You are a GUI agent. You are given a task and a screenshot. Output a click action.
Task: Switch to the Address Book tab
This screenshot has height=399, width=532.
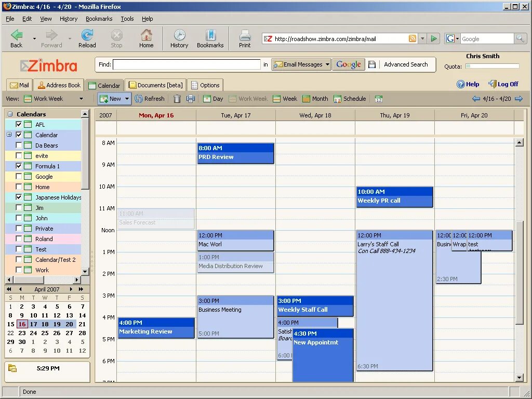(59, 85)
